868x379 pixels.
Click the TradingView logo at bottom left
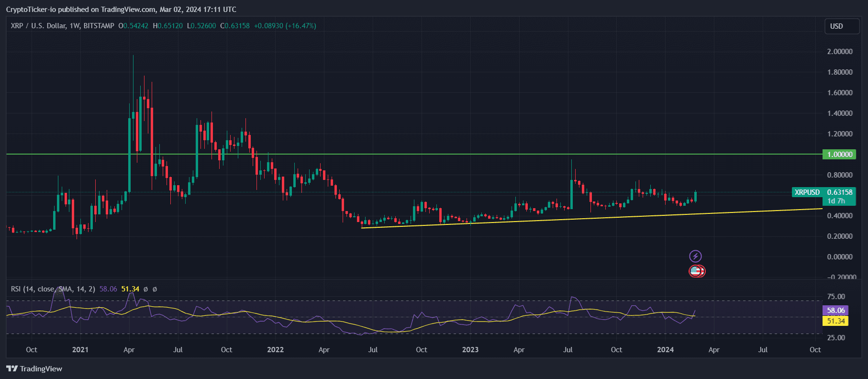click(x=34, y=368)
